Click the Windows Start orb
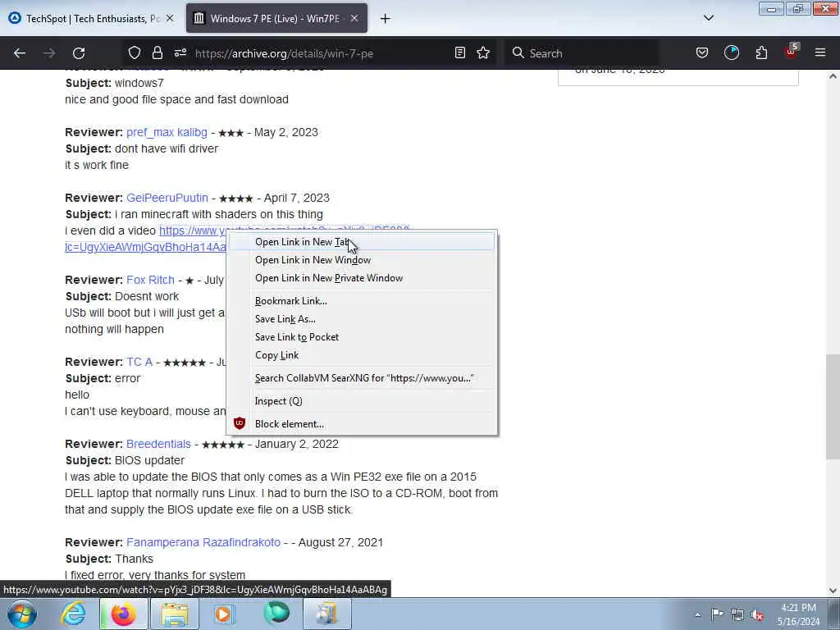Screen dimensions: 840x630 tap(22, 614)
